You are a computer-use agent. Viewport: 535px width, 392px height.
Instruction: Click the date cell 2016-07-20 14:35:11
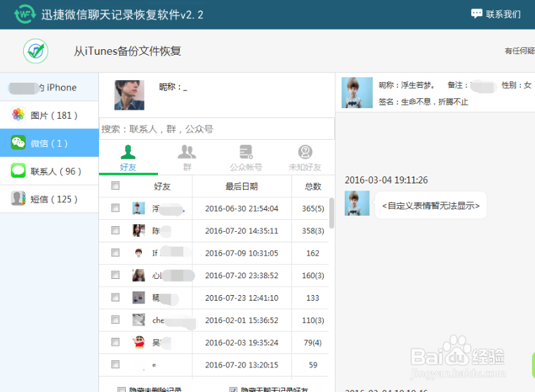(x=242, y=231)
